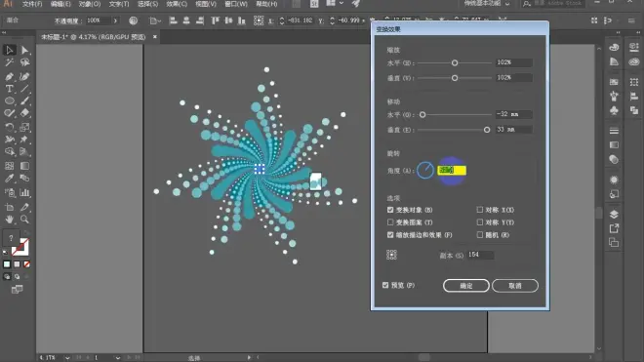Open the zoom level dropdown at bottom left

point(67,358)
